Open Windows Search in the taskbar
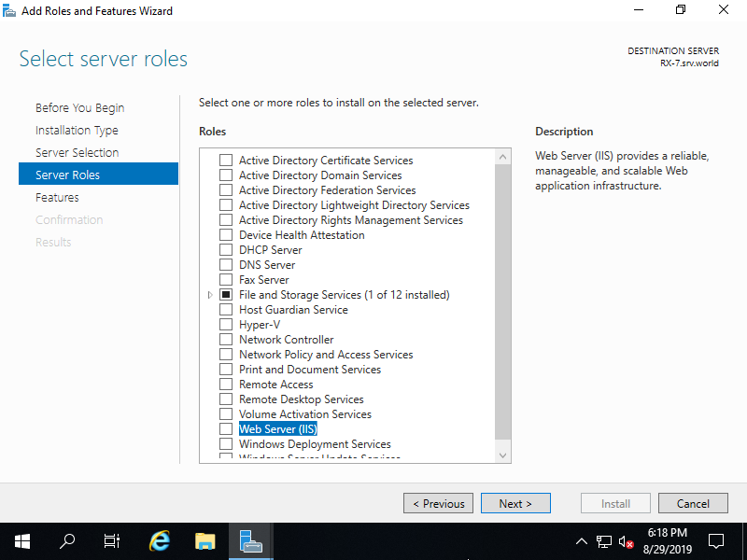This screenshot has height=560, width=747. click(x=66, y=541)
